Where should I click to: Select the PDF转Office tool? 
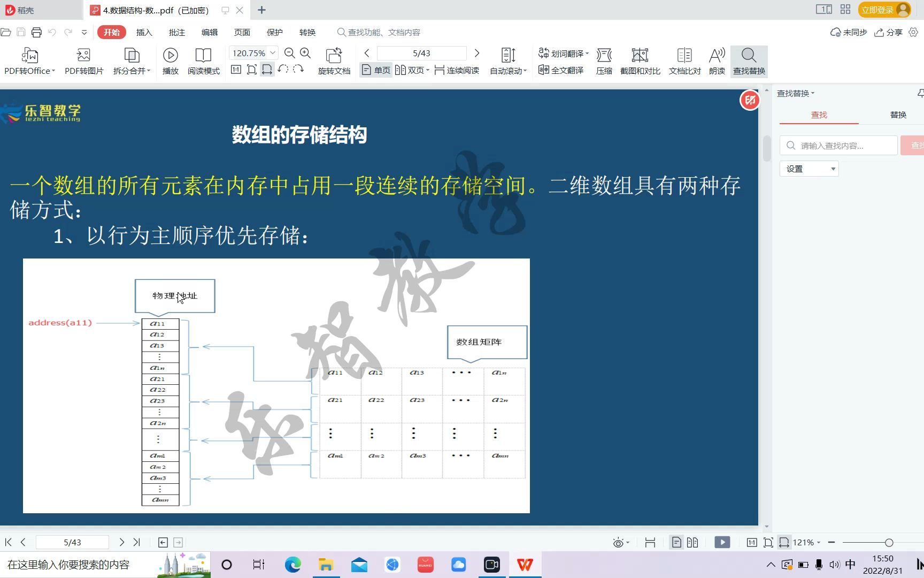coord(28,60)
